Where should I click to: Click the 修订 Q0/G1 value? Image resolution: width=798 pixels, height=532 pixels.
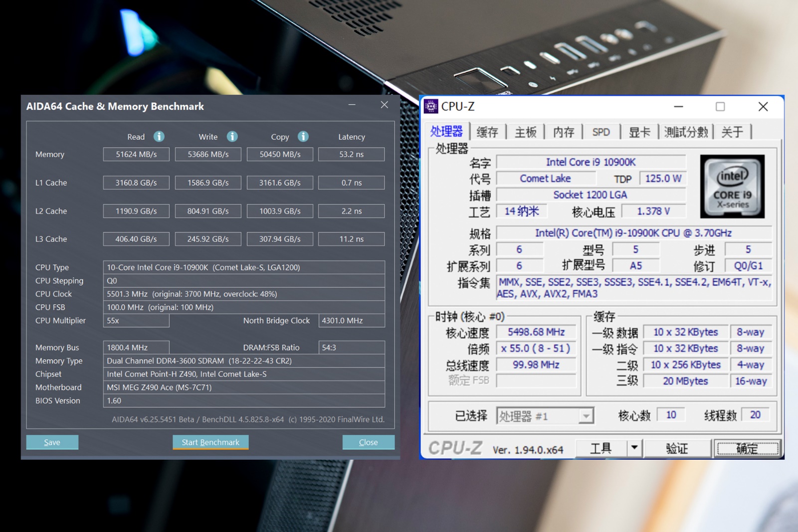[x=748, y=266]
